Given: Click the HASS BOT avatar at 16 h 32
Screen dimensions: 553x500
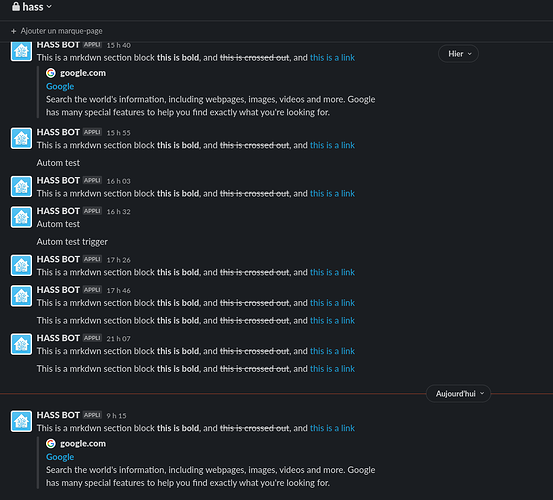Looking at the screenshot, I should [x=21, y=218].
